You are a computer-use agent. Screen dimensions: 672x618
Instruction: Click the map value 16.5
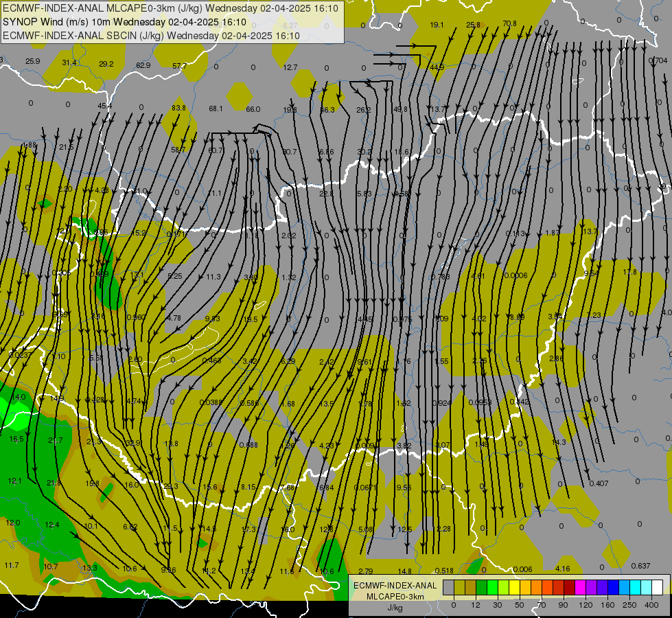(x=16, y=439)
